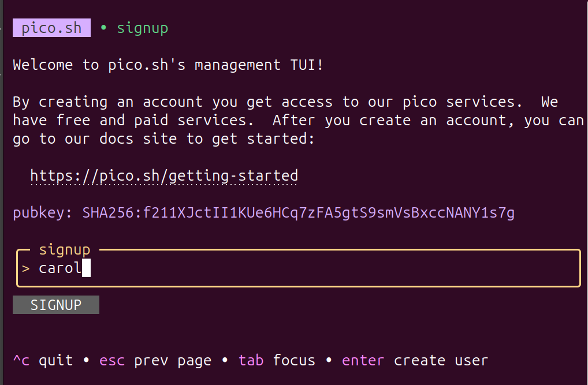Click the bullet between quit and esc
This screenshot has height=385, width=588.
85,360
